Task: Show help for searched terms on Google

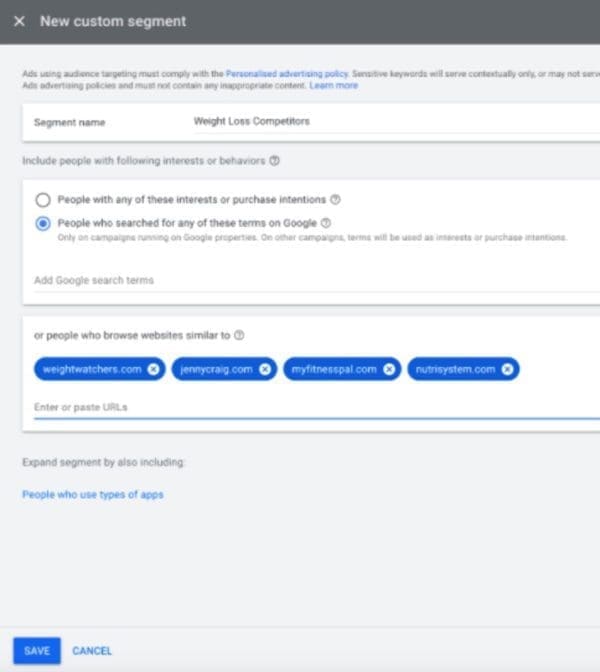Action: coord(326,223)
